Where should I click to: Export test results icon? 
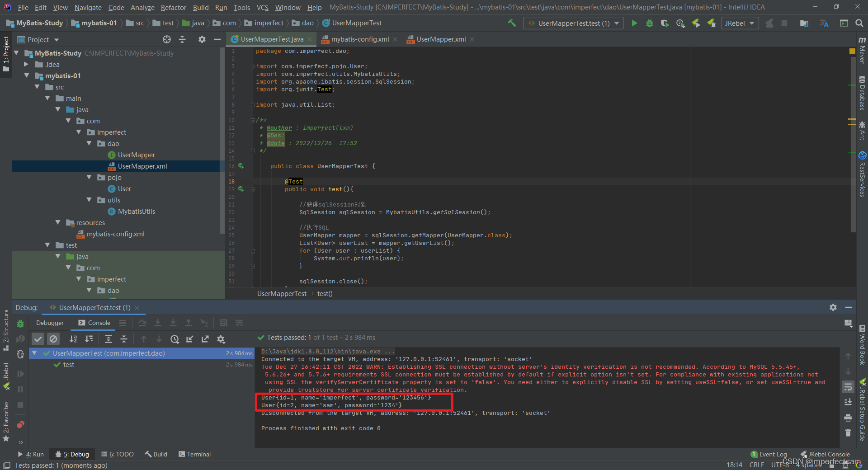point(205,339)
